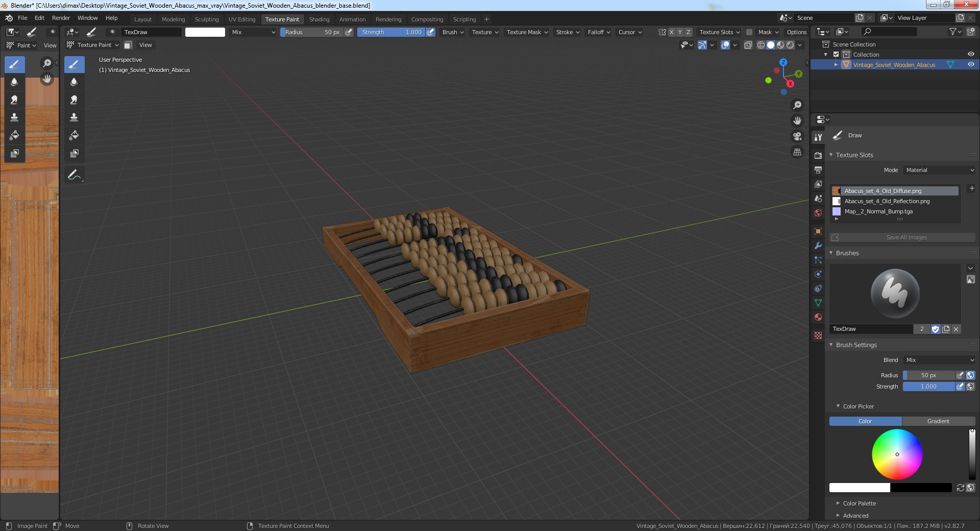Enable the Mask checkbox in the header
Image resolution: width=980 pixels, height=531 pixels.
pos(749,32)
